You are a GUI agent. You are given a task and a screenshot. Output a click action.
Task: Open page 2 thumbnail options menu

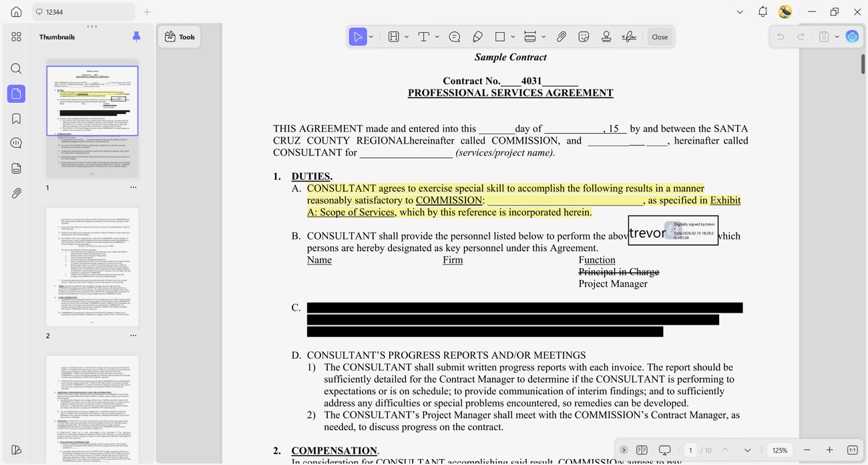coord(134,336)
